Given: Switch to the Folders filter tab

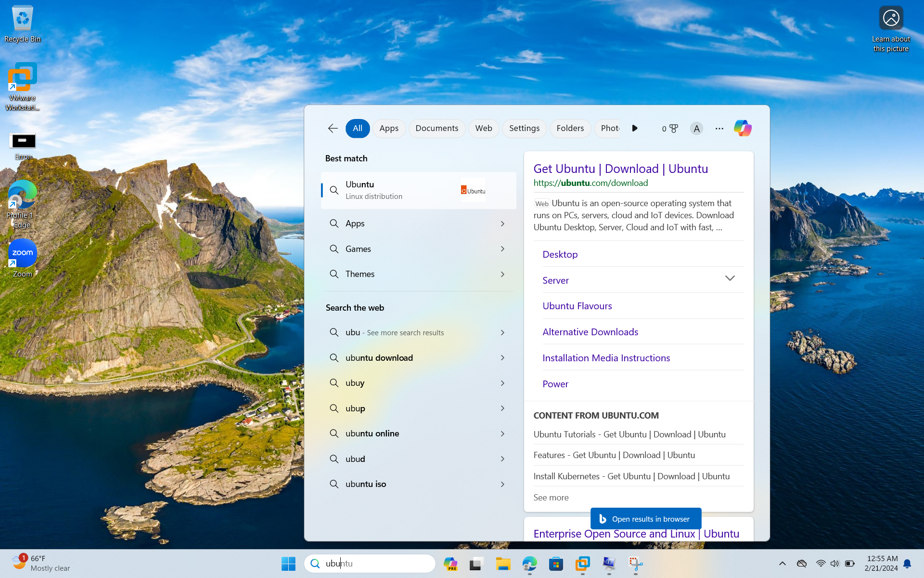Looking at the screenshot, I should (x=570, y=128).
